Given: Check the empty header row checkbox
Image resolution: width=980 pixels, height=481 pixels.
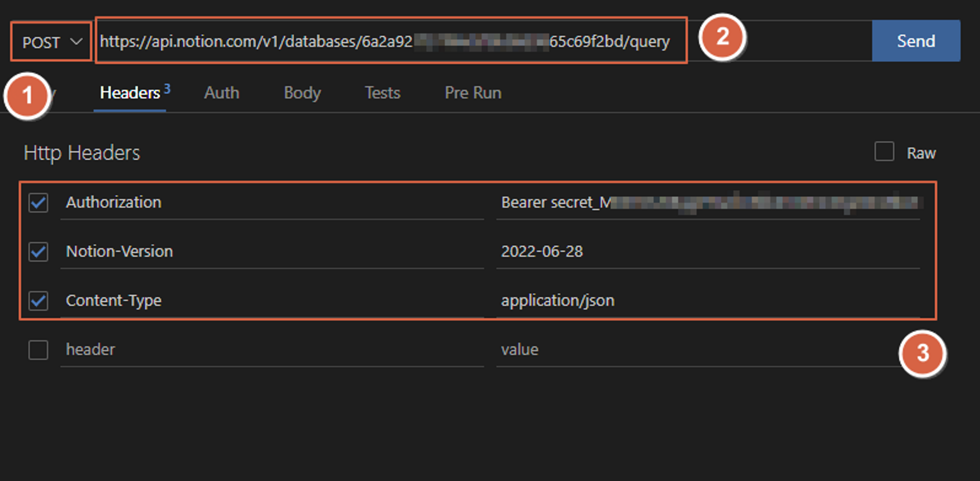Looking at the screenshot, I should pos(38,350).
